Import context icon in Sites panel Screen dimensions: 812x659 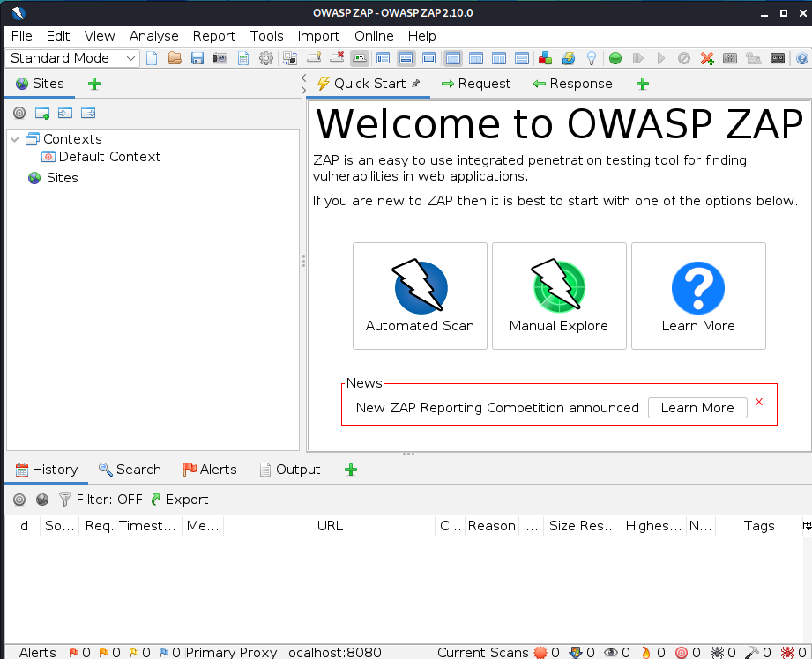[x=64, y=113]
